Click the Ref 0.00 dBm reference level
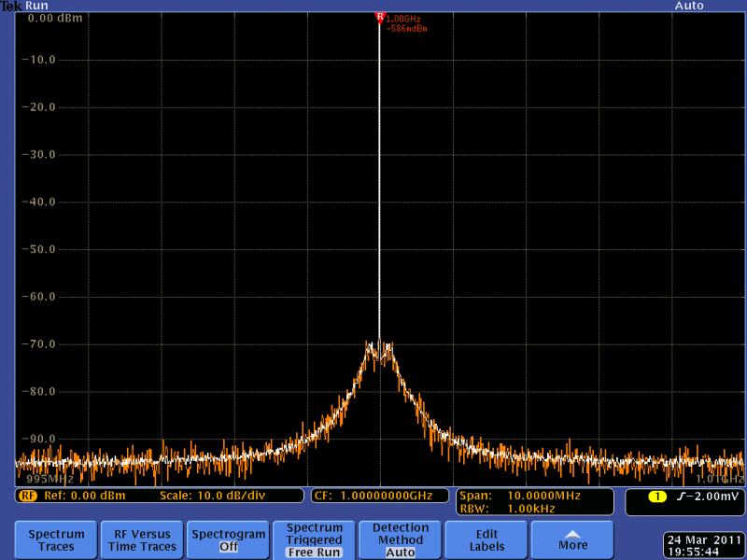This screenshot has width=747, height=560. tap(84, 496)
